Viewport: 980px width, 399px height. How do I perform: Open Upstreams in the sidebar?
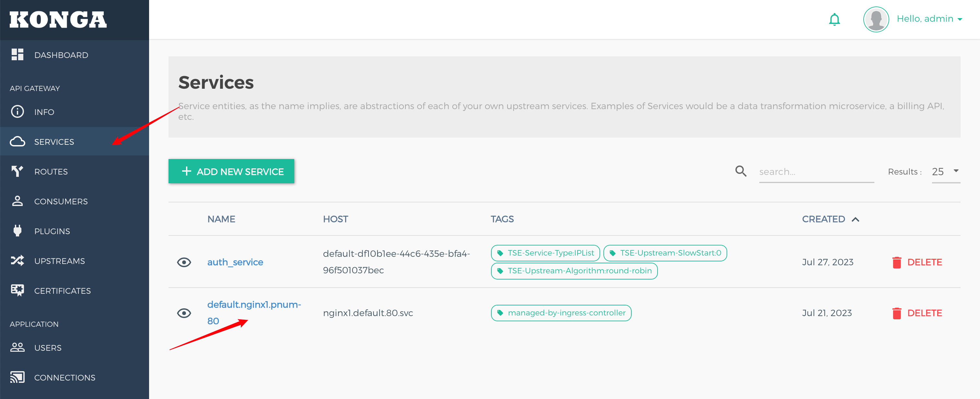(x=75, y=260)
